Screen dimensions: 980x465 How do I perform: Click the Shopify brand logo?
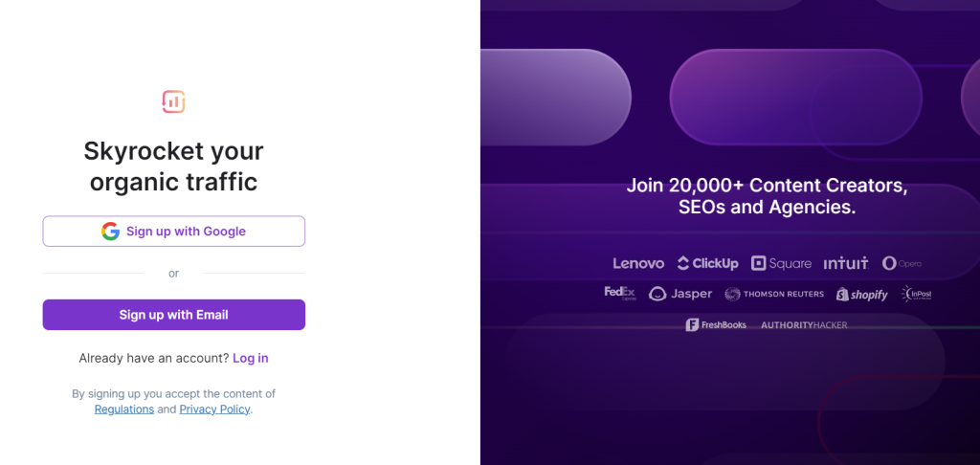(862, 295)
